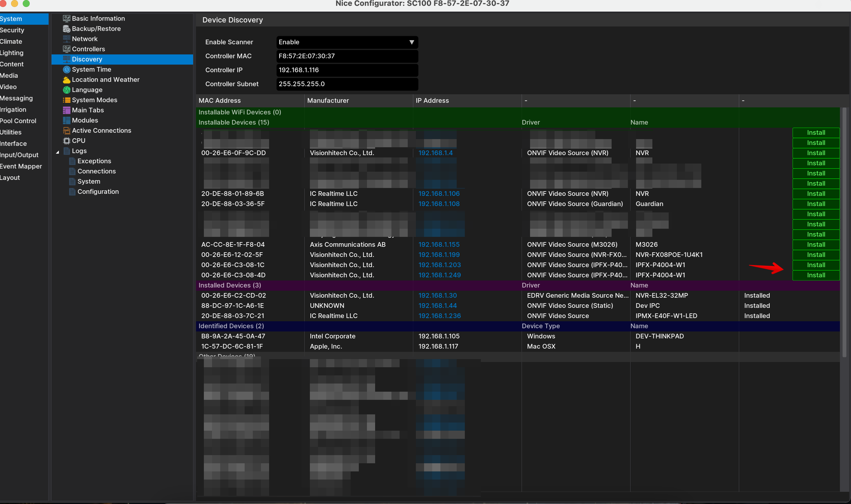Click the Main Tabs icon

click(x=67, y=110)
